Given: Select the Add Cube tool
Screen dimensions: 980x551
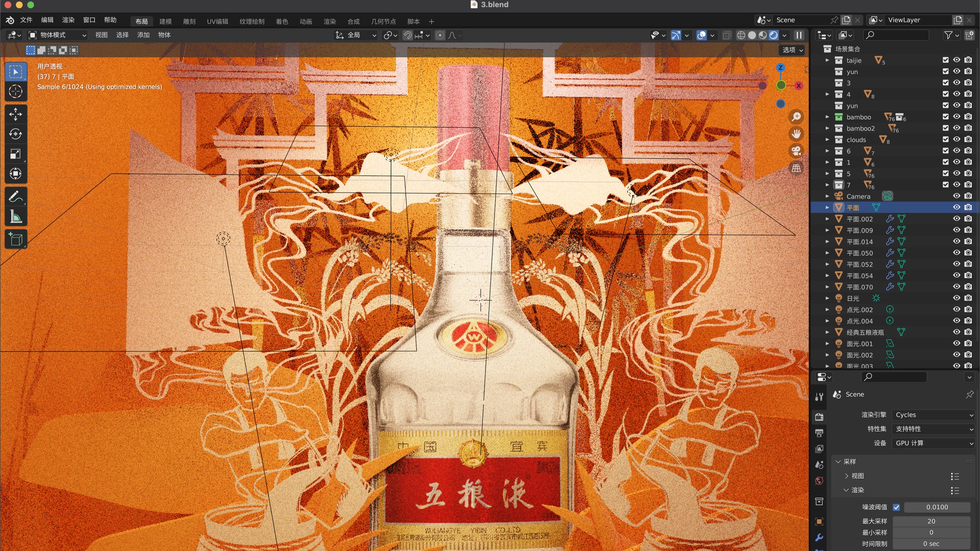Looking at the screenshot, I should click(x=16, y=240).
